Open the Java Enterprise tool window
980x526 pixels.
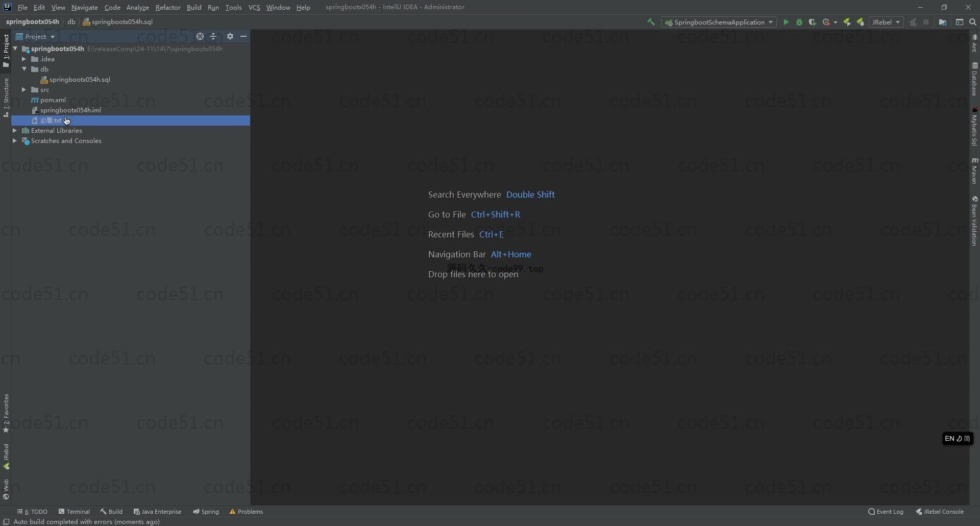point(157,511)
